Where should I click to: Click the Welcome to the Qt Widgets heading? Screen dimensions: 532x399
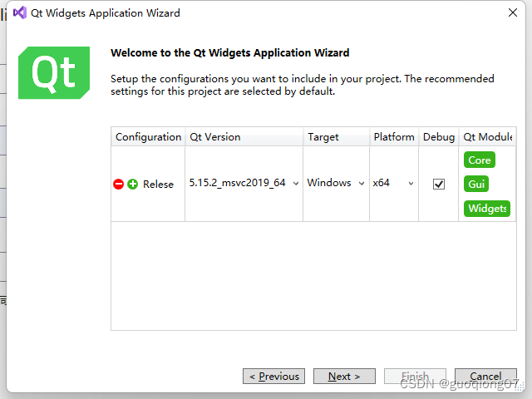[x=230, y=53]
